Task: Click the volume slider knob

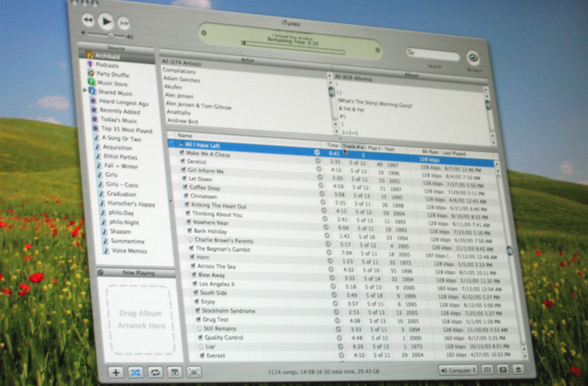Action: click(x=111, y=35)
